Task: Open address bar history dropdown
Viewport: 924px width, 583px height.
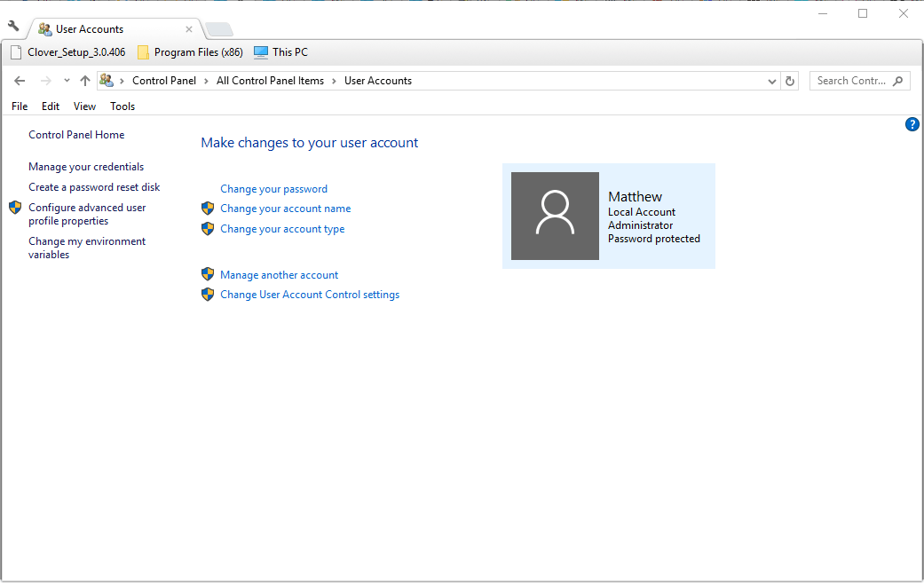Action: [772, 82]
